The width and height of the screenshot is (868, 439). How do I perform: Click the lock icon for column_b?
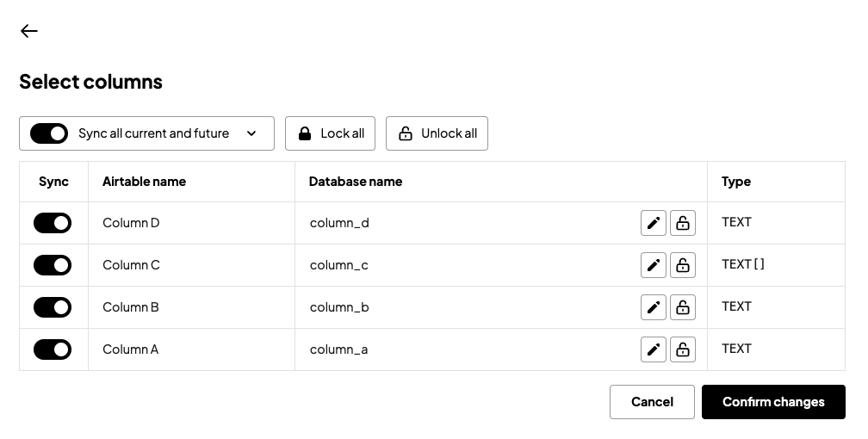point(683,307)
